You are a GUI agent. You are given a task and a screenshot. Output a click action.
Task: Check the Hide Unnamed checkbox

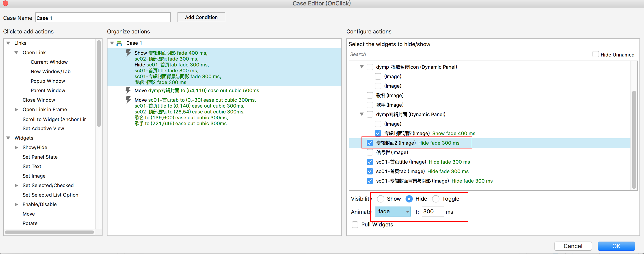(596, 54)
